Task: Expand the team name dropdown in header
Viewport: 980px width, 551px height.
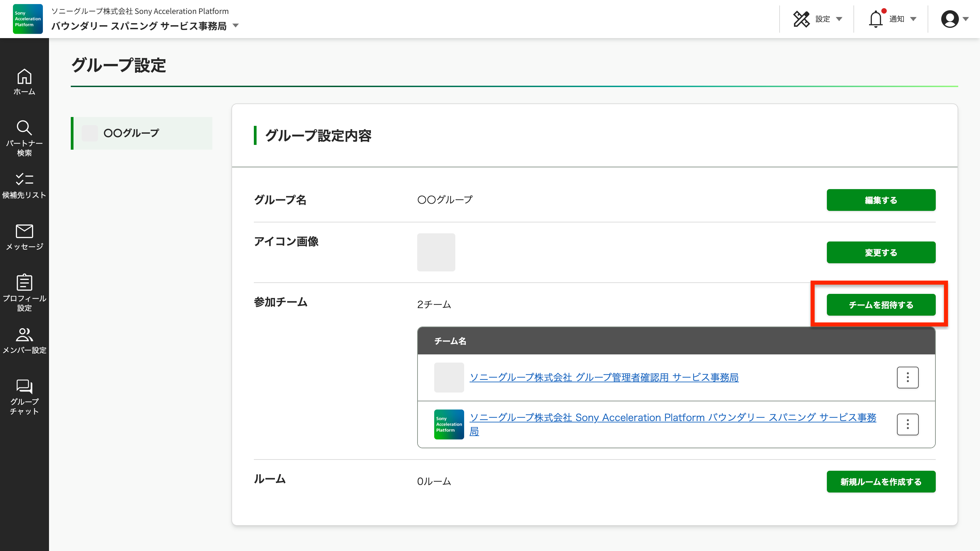Action: point(235,26)
